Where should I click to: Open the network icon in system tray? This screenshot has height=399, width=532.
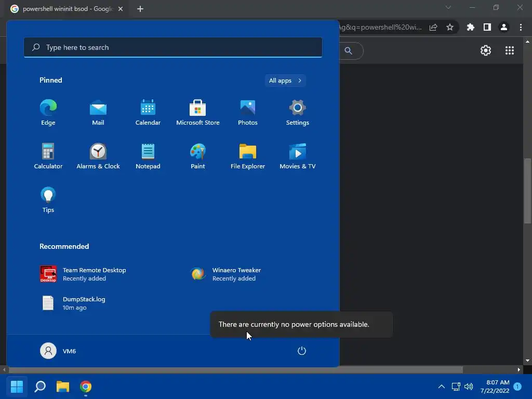456,387
